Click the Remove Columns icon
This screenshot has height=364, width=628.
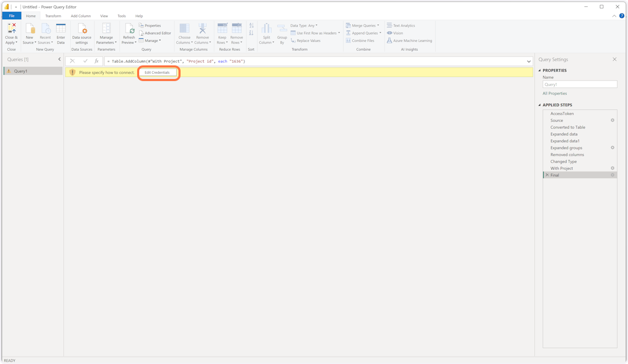coord(203,29)
